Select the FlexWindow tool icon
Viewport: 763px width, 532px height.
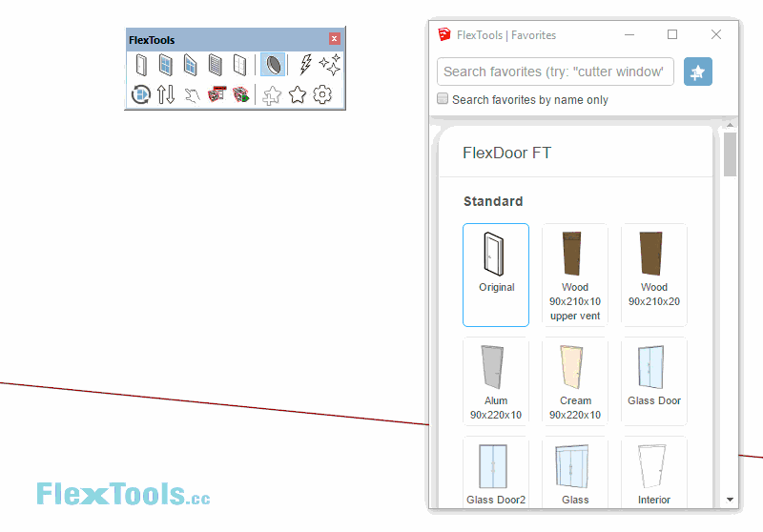[166, 65]
